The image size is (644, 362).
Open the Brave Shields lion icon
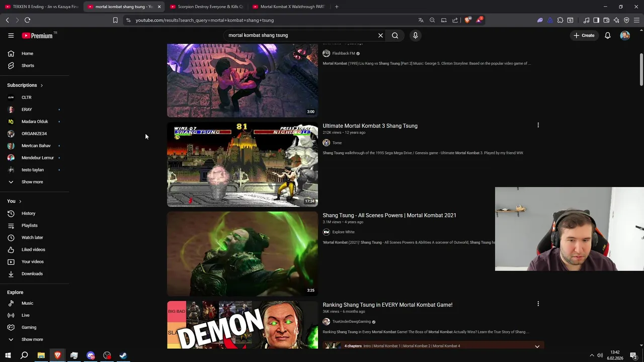click(467, 20)
